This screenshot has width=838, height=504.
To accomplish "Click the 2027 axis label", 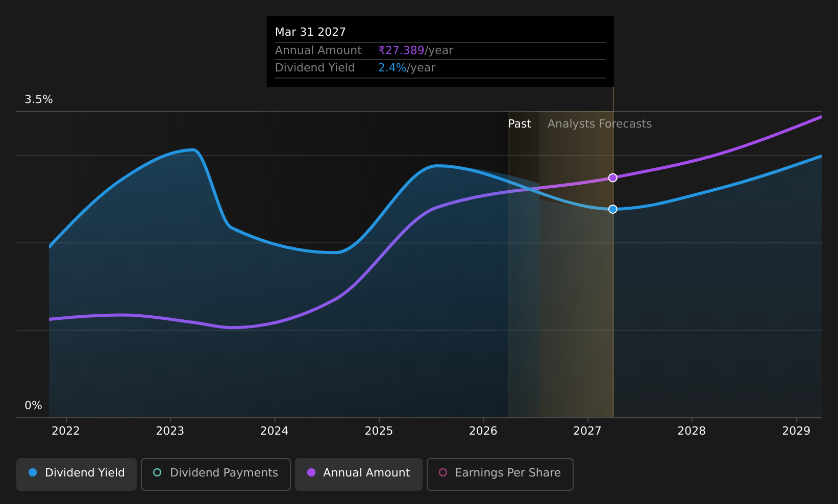I will [587, 431].
